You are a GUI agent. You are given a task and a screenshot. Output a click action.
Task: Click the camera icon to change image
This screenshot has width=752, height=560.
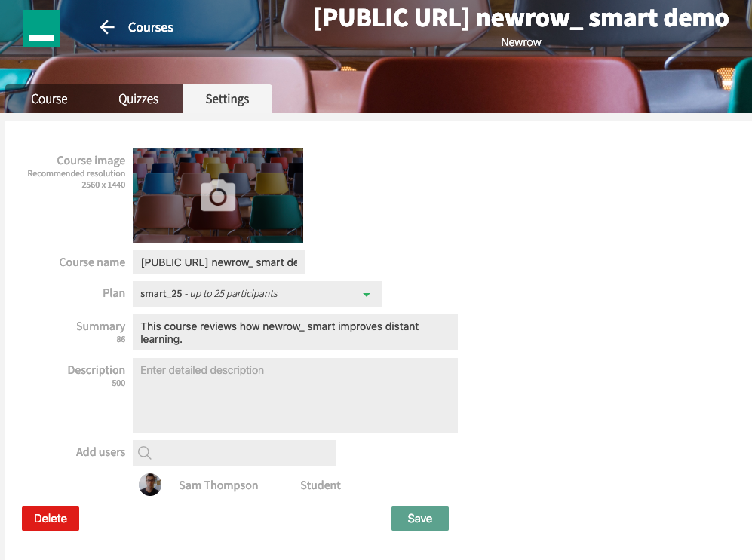(218, 196)
